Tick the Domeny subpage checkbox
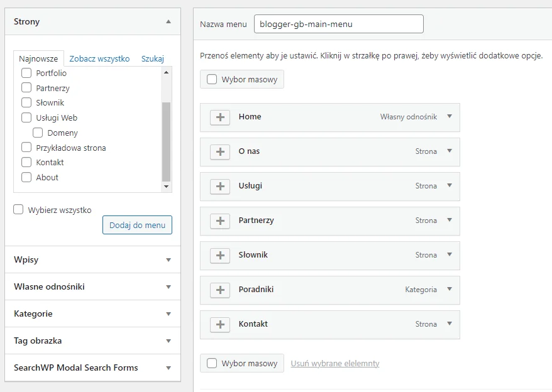The width and height of the screenshot is (552, 392). pos(38,133)
